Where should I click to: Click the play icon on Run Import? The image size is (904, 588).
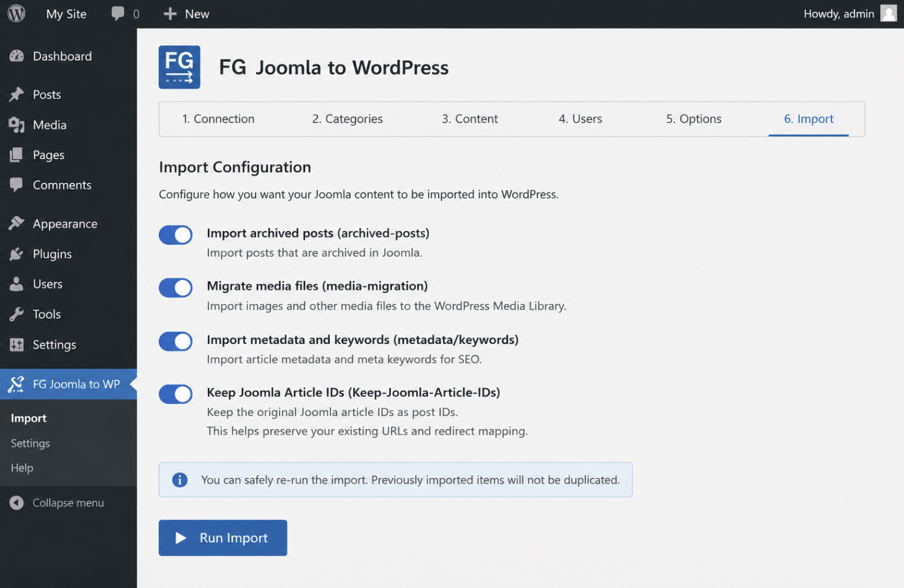181,538
